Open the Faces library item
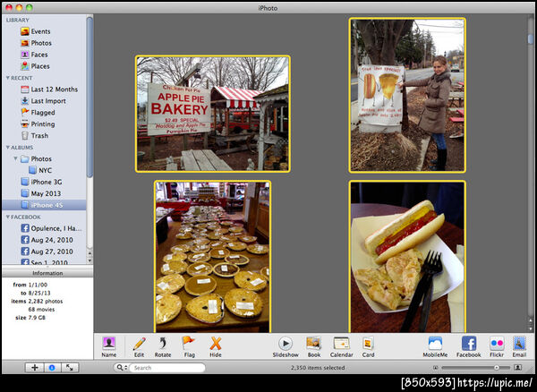Image resolution: width=537 pixels, height=392 pixels. click(34, 55)
